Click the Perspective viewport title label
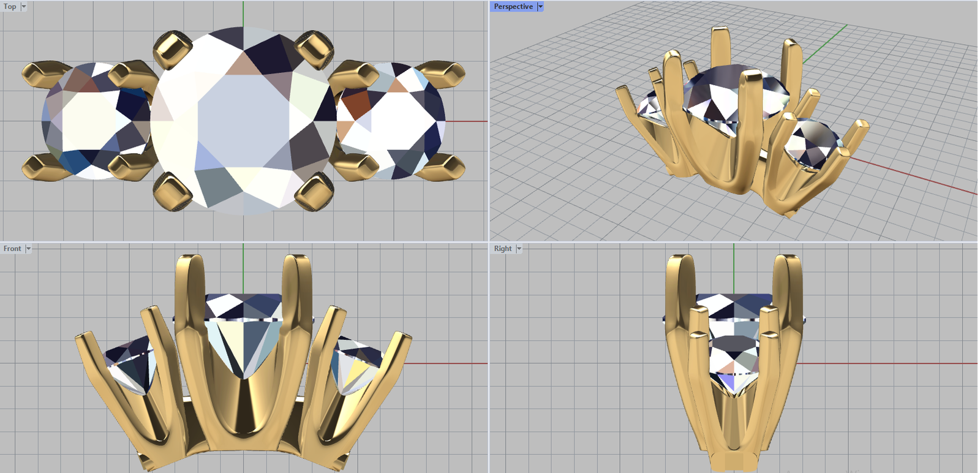This screenshot has height=473, width=980. tap(513, 7)
